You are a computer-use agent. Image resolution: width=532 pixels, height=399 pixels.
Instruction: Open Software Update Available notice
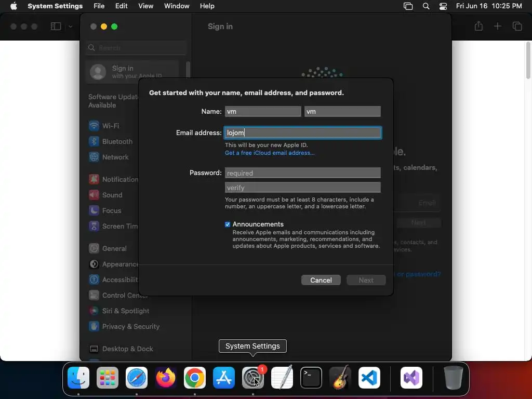coord(113,101)
